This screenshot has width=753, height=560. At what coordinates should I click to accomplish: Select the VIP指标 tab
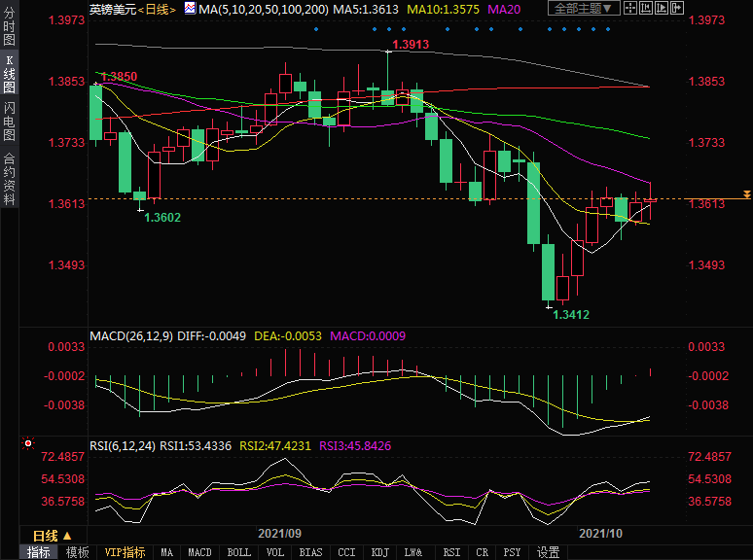coord(125,552)
